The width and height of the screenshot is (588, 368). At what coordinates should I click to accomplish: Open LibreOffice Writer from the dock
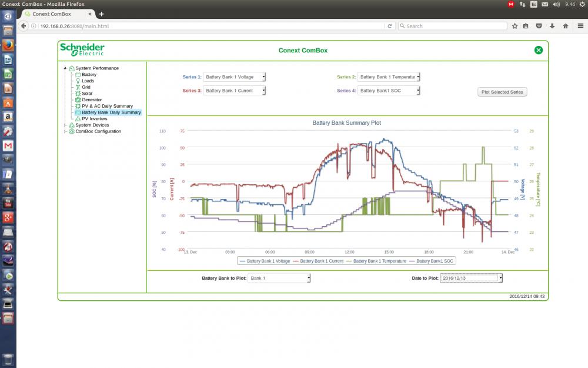(x=8, y=59)
